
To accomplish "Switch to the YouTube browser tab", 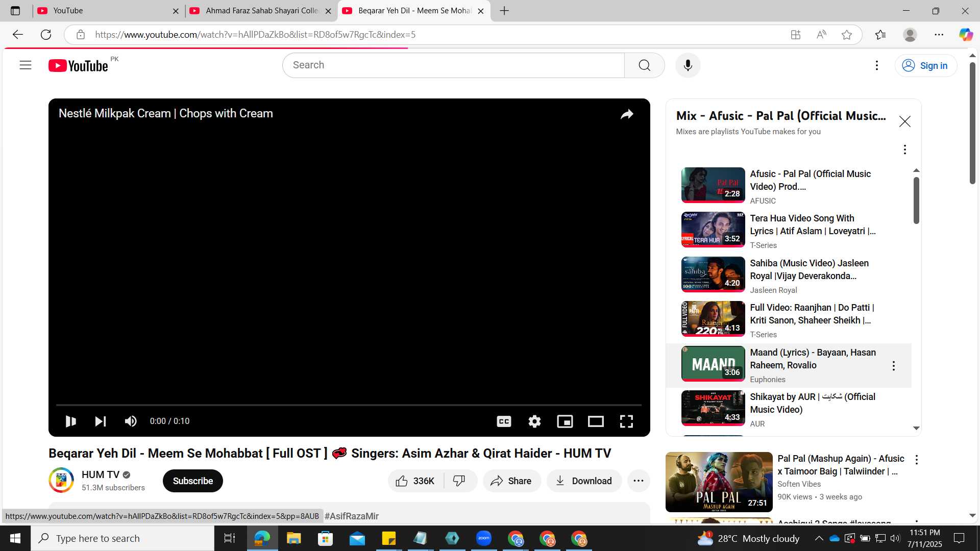I will (x=107, y=11).
